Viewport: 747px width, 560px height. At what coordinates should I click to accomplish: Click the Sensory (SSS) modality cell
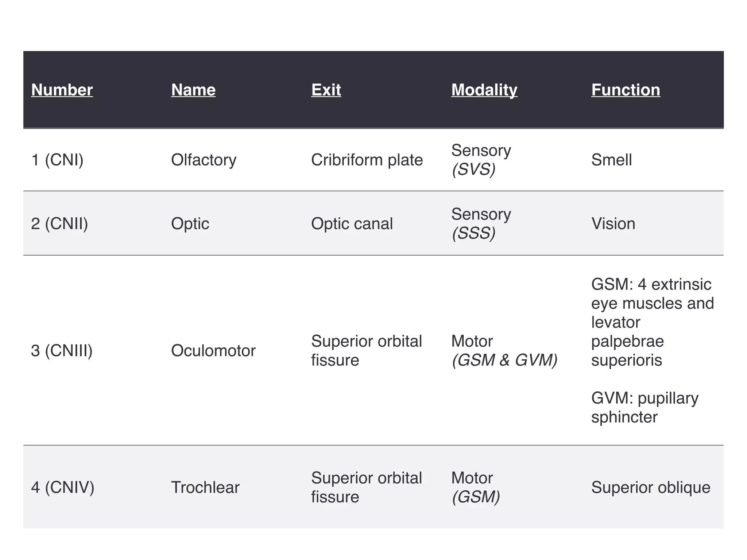pos(481,223)
